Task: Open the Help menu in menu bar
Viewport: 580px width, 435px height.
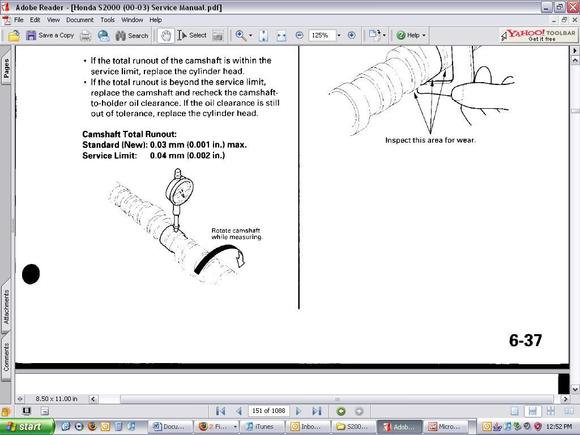Action: click(156, 20)
